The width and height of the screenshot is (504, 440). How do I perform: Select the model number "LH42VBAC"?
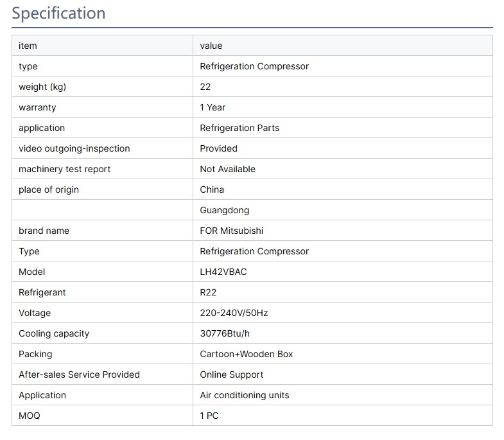[x=223, y=272]
